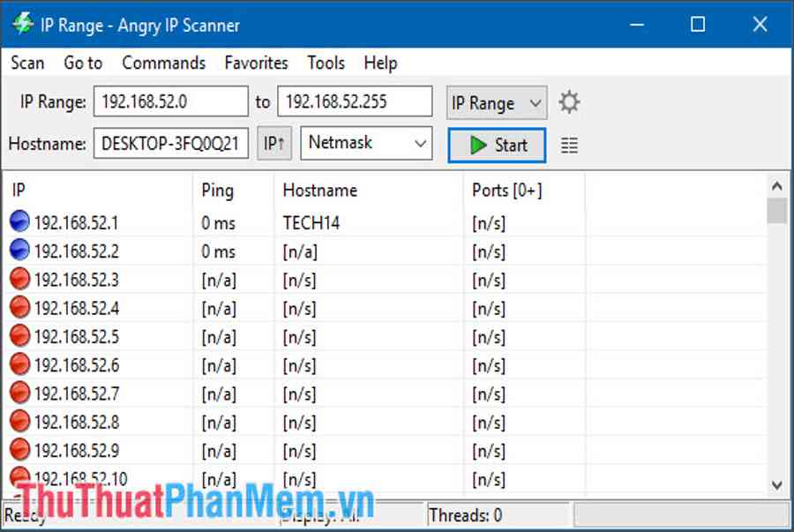This screenshot has height=532, width=794.
Task: Click the results list scrollbar thumb
Action: (776, 211)
